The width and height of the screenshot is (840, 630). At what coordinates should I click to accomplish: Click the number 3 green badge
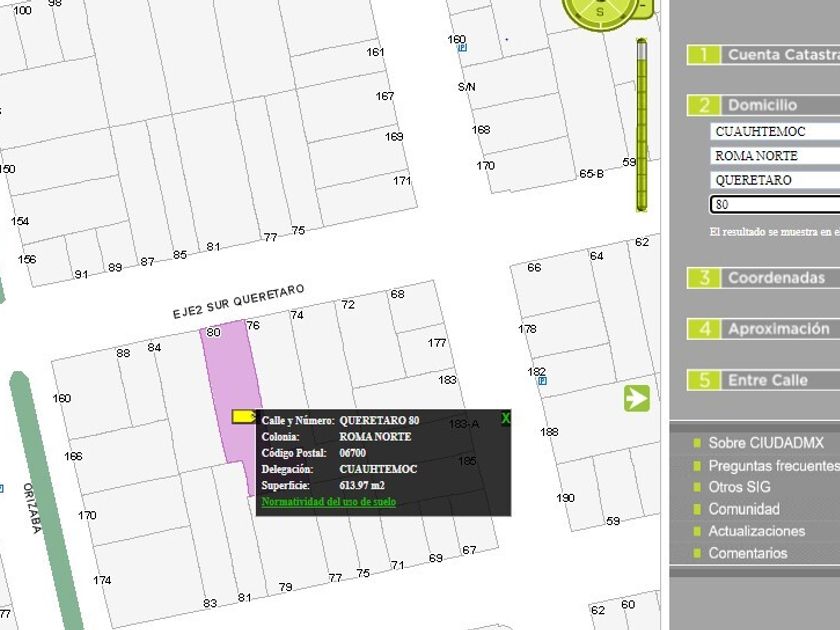pyautogui.click(x=704, y=278)
